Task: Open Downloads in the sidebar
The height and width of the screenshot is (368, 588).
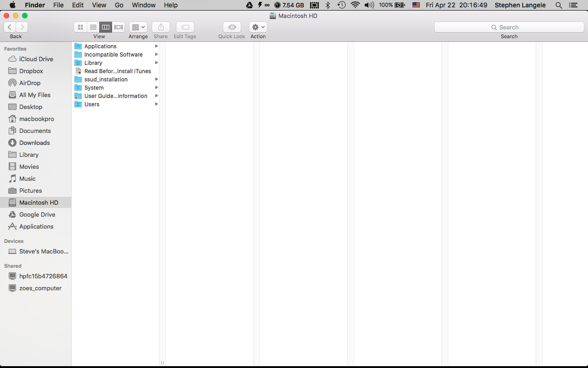Action: (x=36, y=143)
